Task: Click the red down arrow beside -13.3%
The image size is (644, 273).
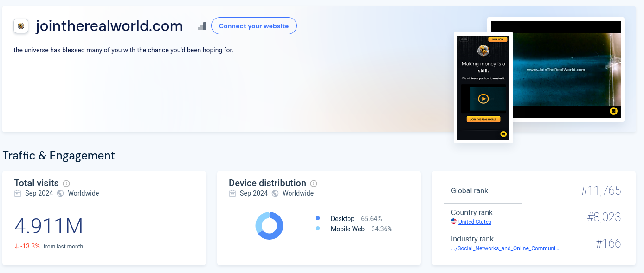Action: (17, 246)
